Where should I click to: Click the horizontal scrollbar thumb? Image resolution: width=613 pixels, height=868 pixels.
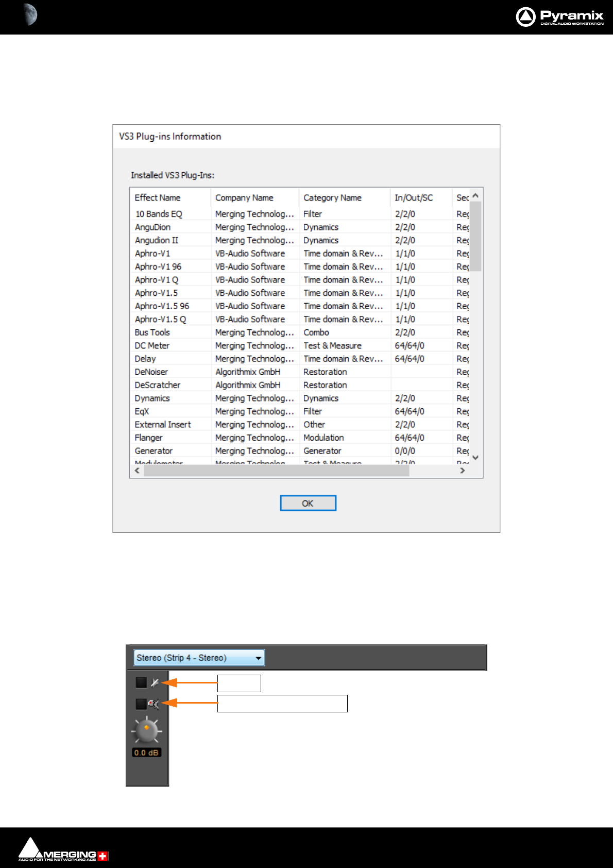coord(277,471)
